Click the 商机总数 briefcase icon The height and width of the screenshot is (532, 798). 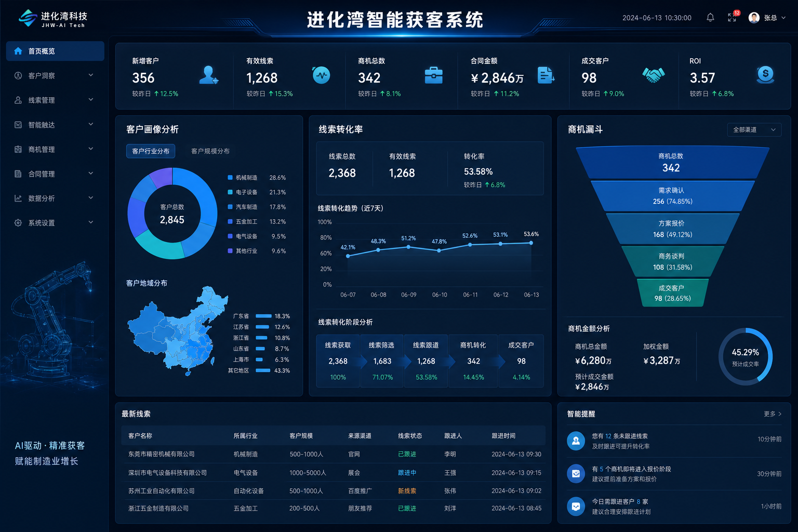[x=433, y=75]
